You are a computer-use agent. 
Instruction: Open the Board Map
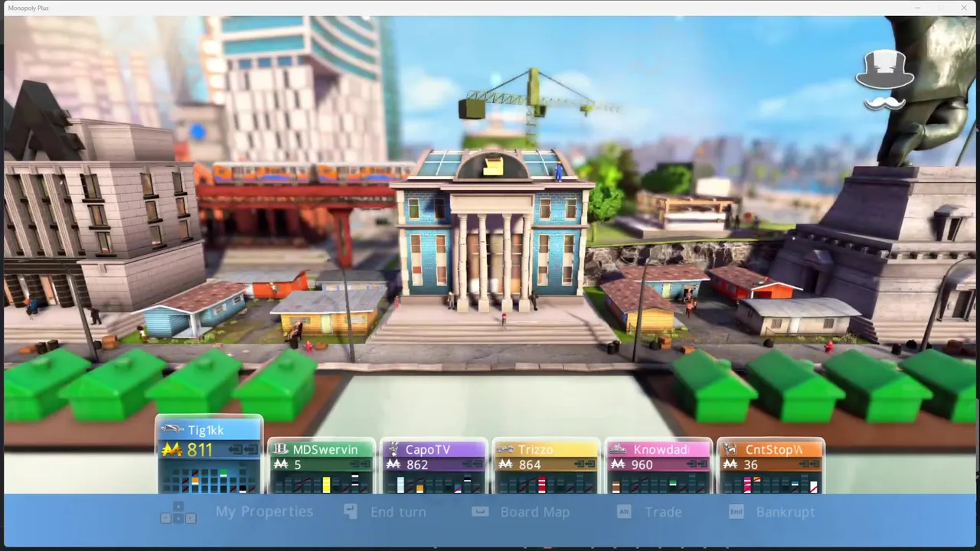(535, 512)
